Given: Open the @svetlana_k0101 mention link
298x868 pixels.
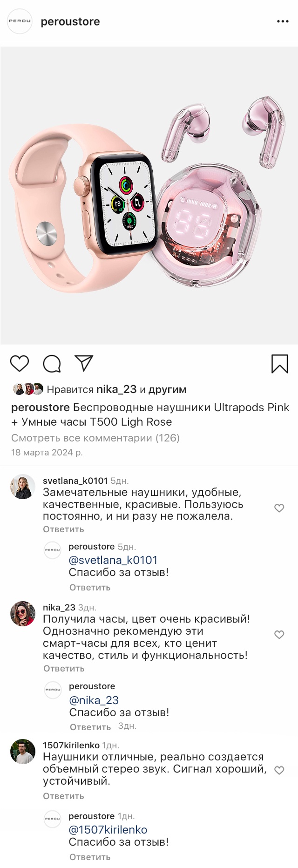Looking at the screenshot, I should (x=113, y=560).
